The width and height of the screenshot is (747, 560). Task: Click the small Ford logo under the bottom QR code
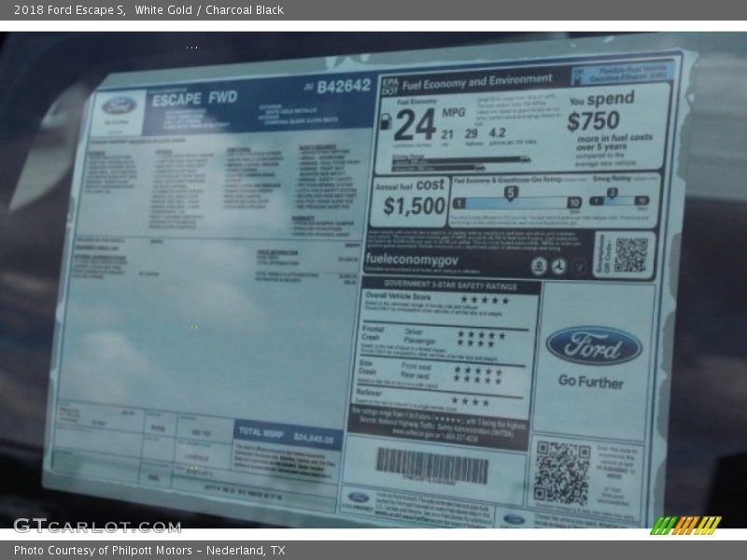(514, 519)
